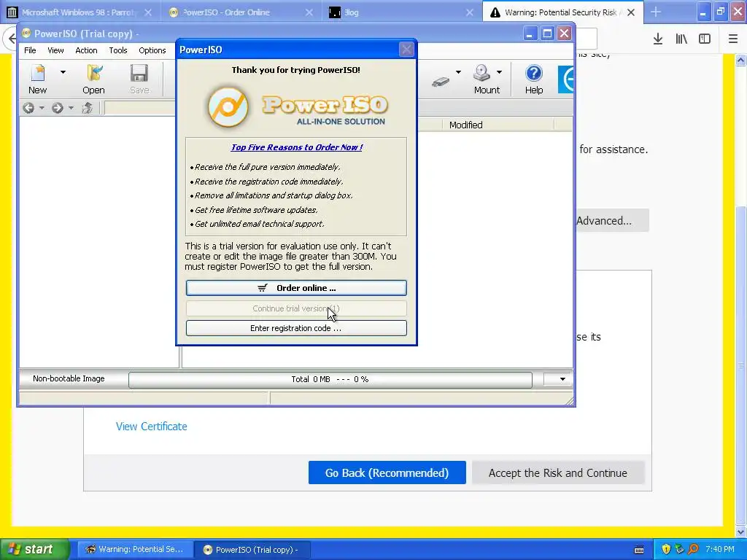The width and height of the screenshot is (747, 560).
Task: Click the PowerISO logo disc icon in dialog
Action: click(x=228, y=107)
